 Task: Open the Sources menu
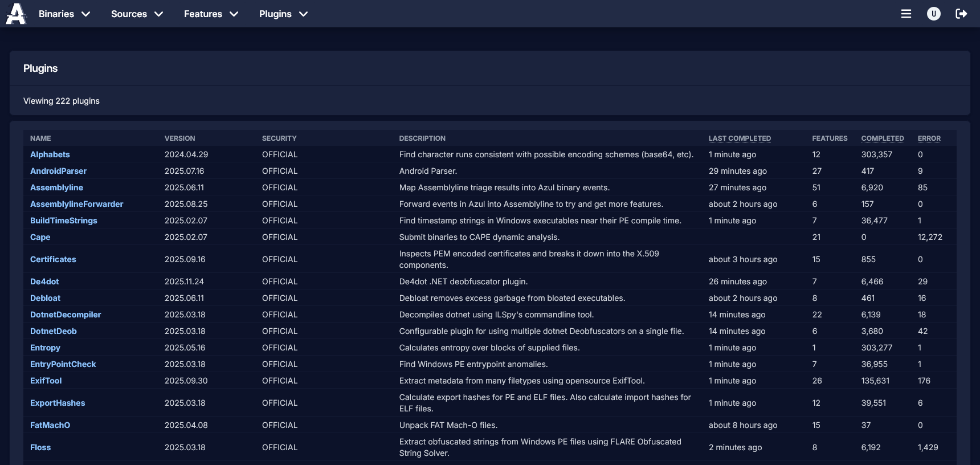(x=137, y=14)
